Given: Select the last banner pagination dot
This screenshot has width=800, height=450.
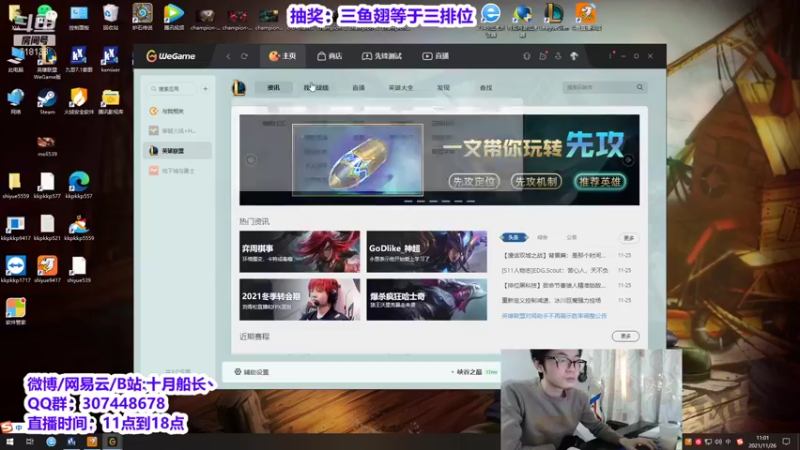Looking at the screenshot, I should coord(470,202).
